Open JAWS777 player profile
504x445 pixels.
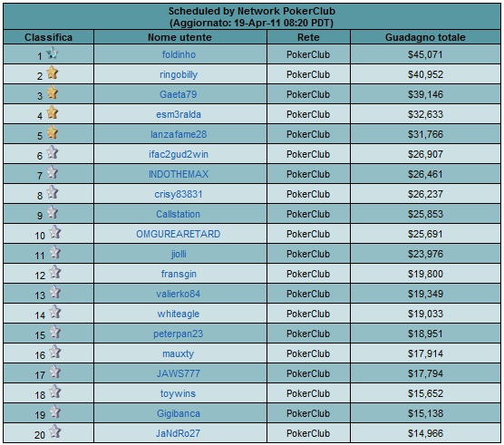pos(179,373)
